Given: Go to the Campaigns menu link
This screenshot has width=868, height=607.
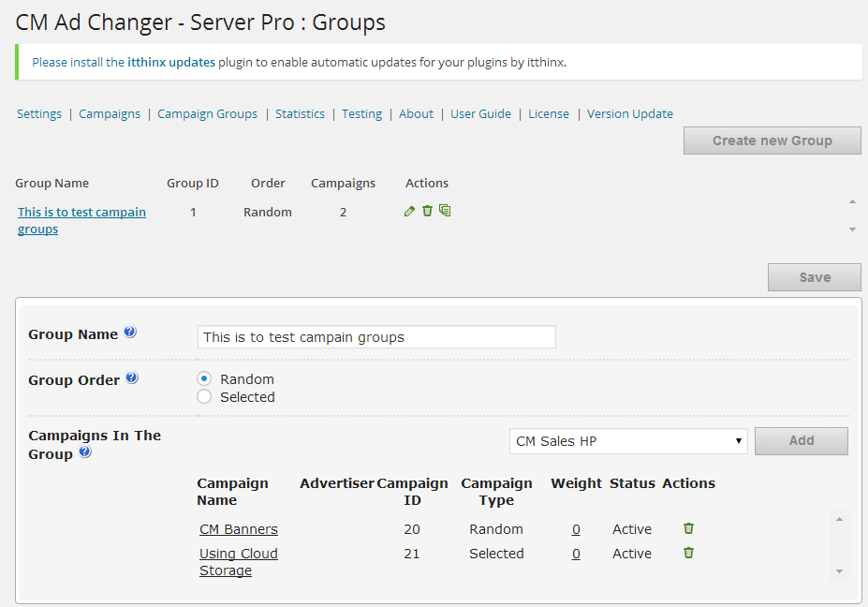Looking at the screenshot, I should point(110,114).
